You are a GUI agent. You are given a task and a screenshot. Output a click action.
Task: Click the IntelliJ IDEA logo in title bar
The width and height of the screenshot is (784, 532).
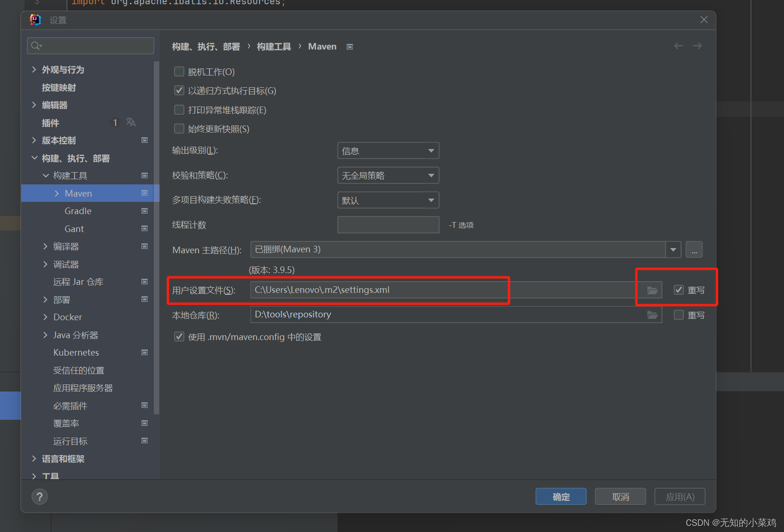[x=35, y=20]
